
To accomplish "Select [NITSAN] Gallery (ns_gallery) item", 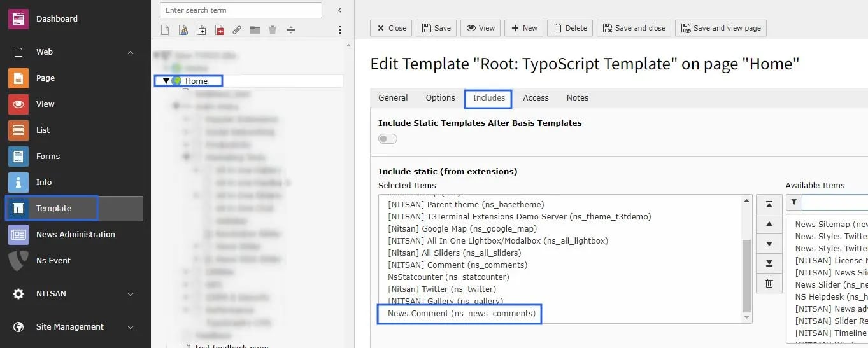I will (x=445, y=301).
